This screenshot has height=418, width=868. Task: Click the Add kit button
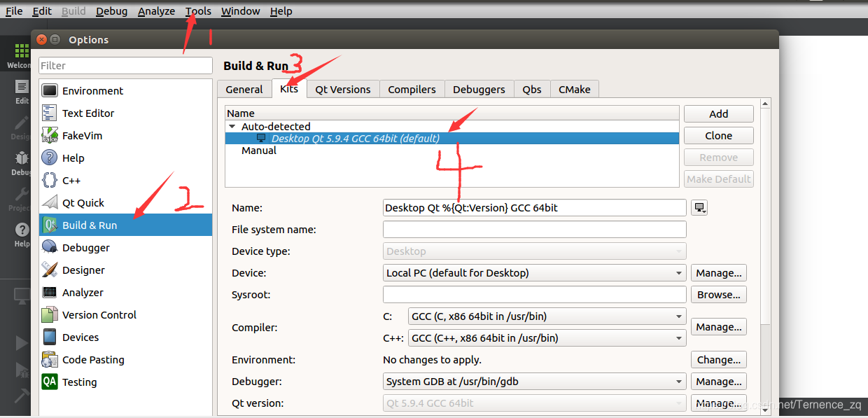pyautogui.click(x=719, y=114)
